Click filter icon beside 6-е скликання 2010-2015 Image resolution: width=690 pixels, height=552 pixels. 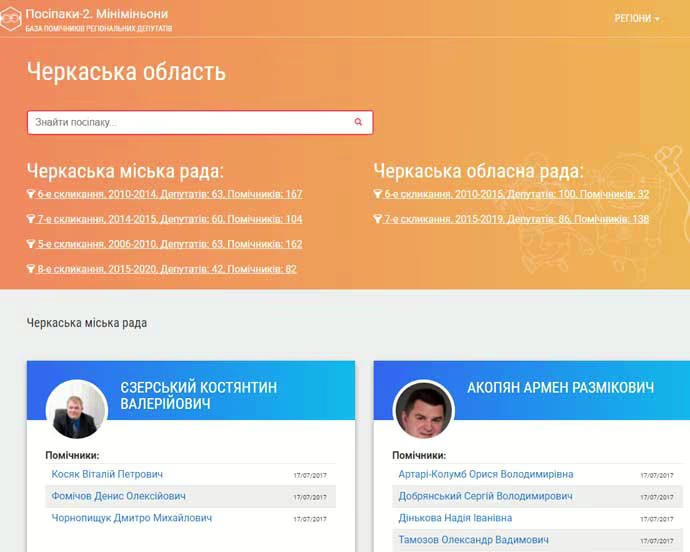tap(378, 194)
